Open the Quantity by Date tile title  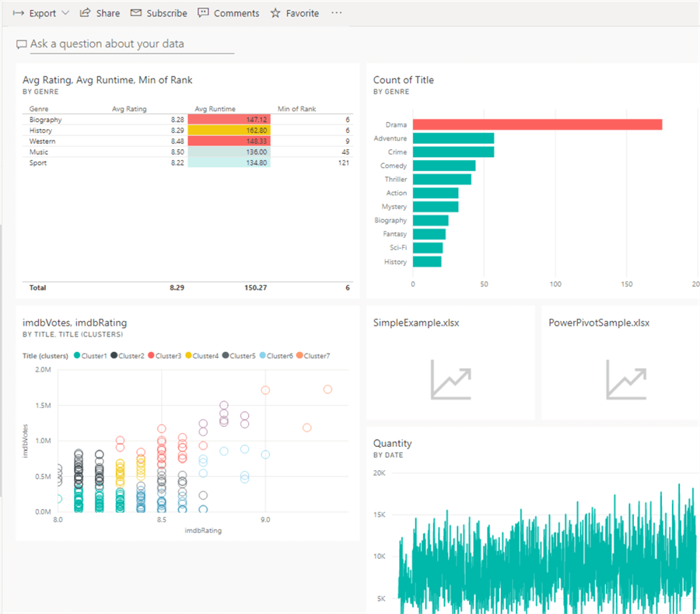393,444
